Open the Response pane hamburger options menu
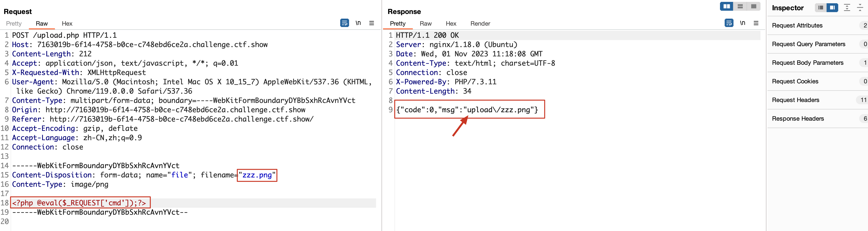Viewport: 868px width, 231px height. 756,23
